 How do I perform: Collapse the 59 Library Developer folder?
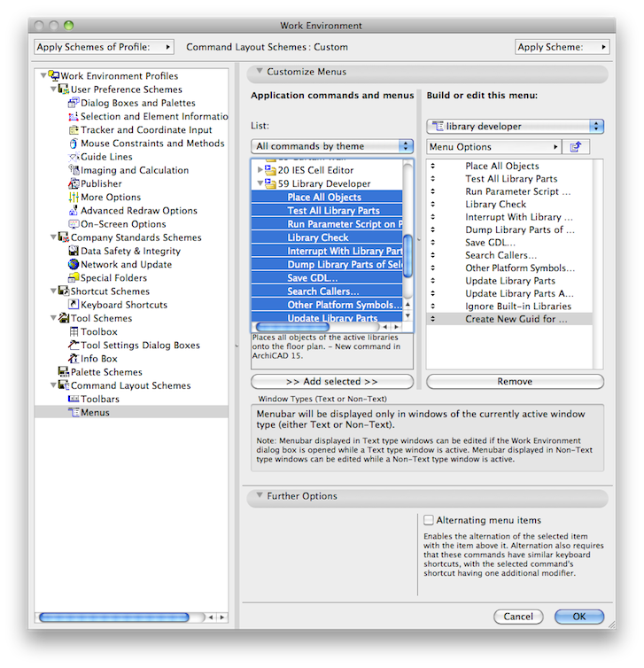click(260, 183)
